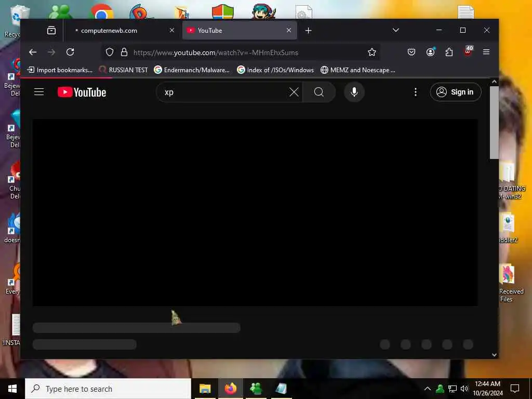532x399 pixels.
Task: Close the computernewb.com tab
Action: click(x=172, y=30)
